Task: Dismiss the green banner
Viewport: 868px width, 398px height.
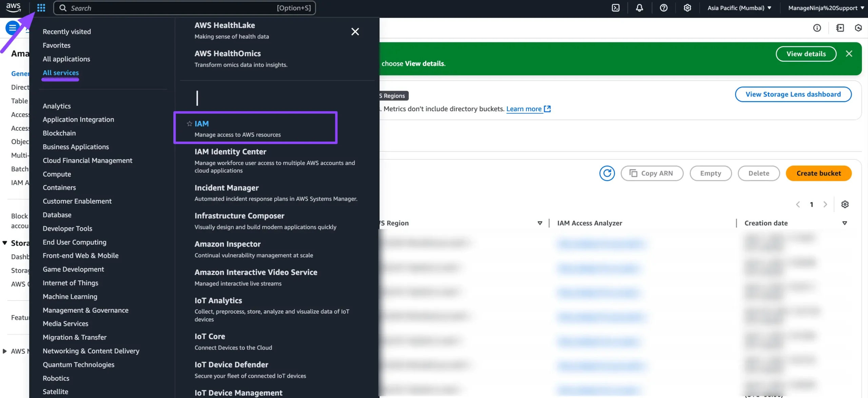Action: (x=849, y=54)
